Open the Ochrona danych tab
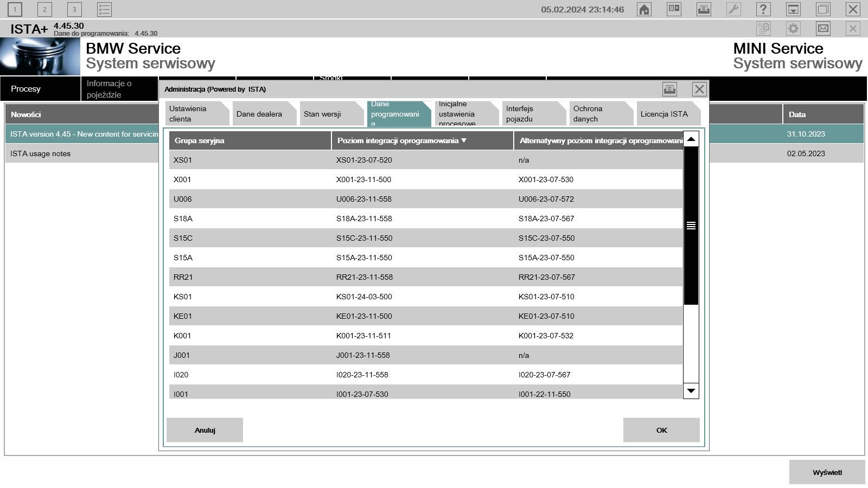The height and width of the screenshot is (488, 868). 601,113
